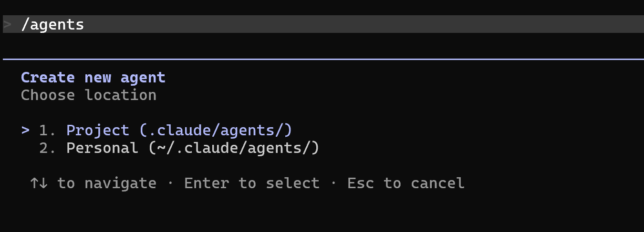Click the Create new agent heading
The height and width of the screenshot is (232, 644).
tap(93, 77)
